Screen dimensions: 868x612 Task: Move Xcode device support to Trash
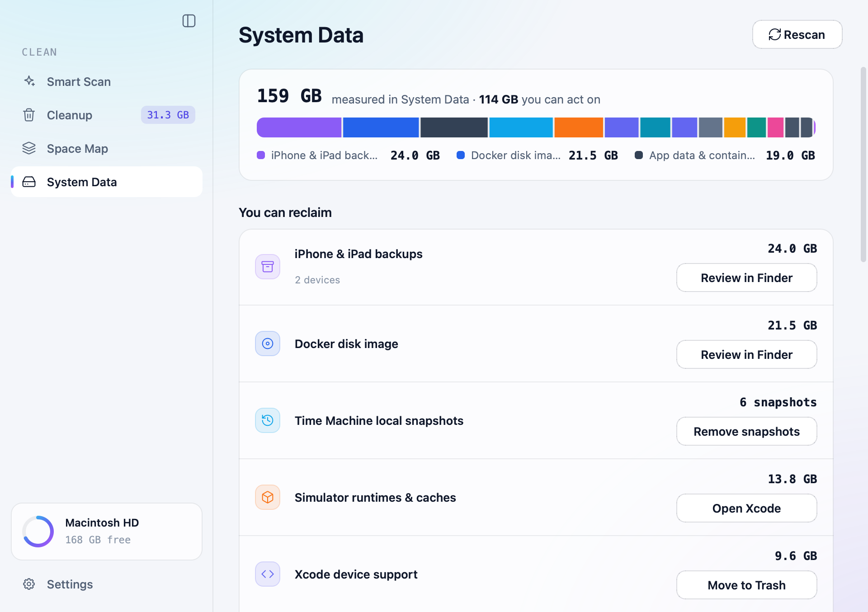pos(746,585)
